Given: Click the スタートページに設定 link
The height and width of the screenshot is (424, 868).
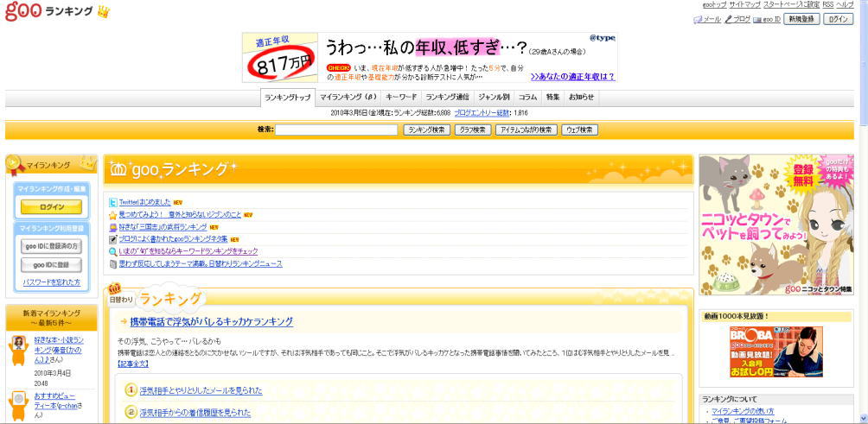Looking at the screenshot, I should [792, 4].
